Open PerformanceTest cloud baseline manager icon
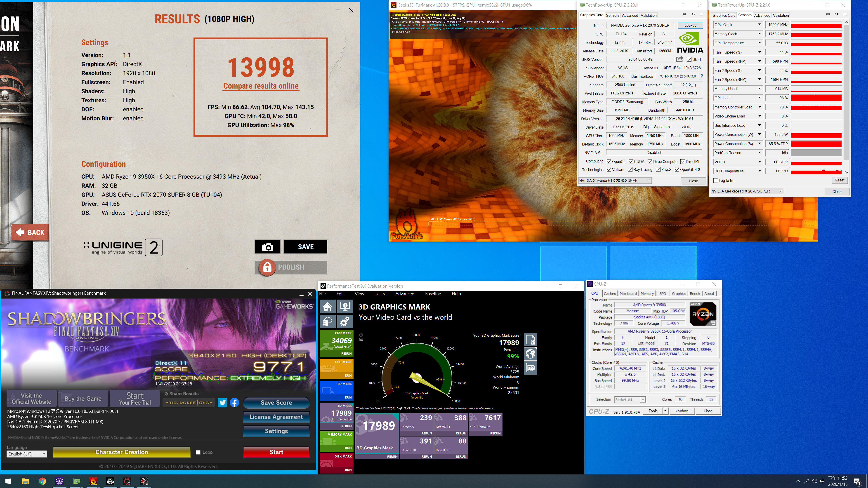 [x=328, y=322]
